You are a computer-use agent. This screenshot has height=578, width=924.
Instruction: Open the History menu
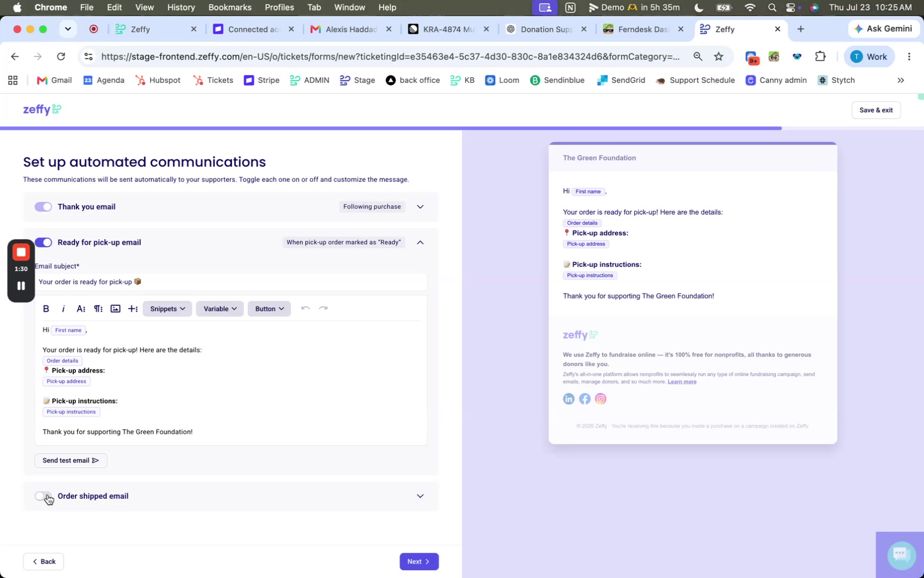click(181, 7)
